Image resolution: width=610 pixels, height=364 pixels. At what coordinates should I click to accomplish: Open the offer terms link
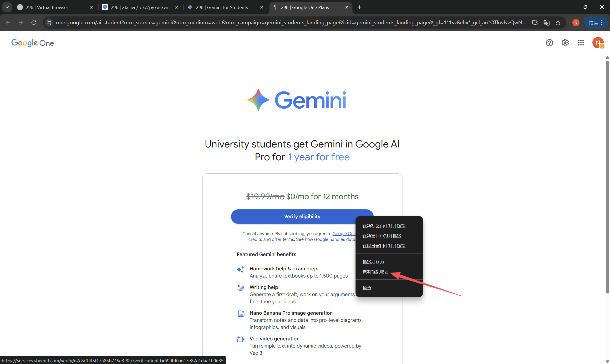point(276,239)
